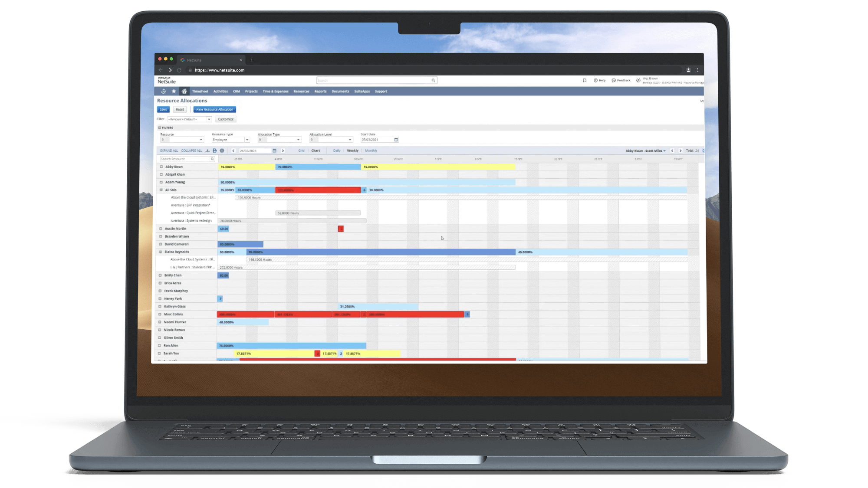Open chart settings gear icon
The image size is (868, 488).
[x=222, y=151]
